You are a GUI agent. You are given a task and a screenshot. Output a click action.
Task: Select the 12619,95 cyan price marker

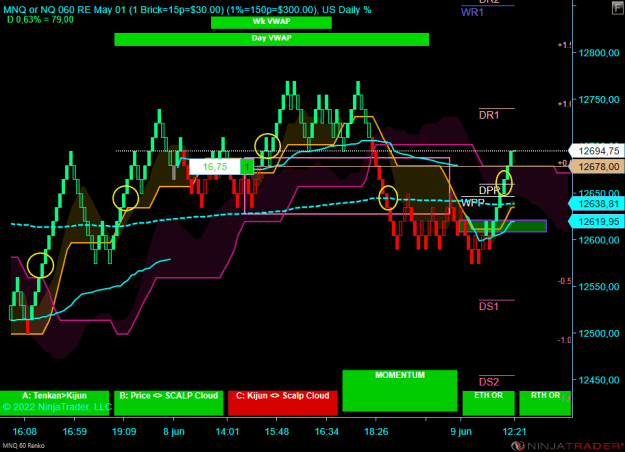pyautogui.click(x=597, y=222)
